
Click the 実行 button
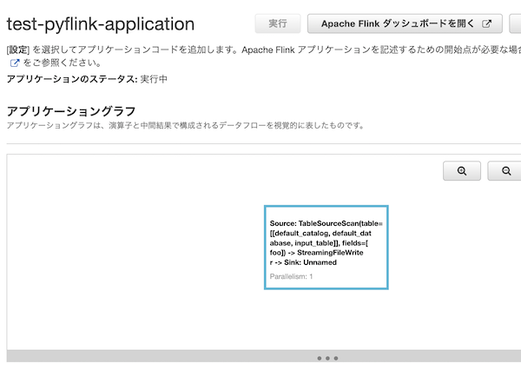point(278,24)
